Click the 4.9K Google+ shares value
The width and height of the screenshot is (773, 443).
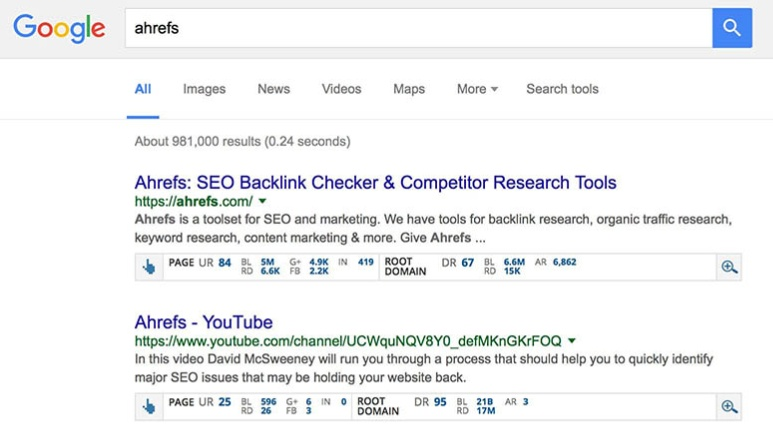(x=319, y=262)
